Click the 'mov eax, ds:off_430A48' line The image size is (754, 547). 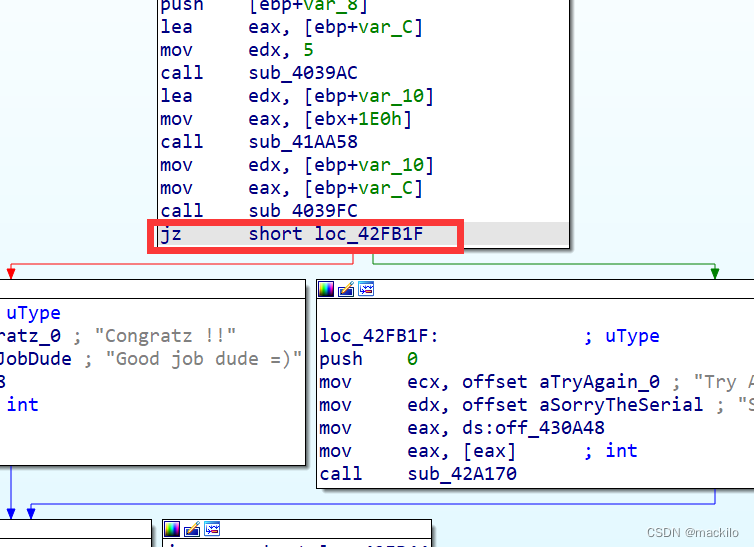[x=462, y=428]
